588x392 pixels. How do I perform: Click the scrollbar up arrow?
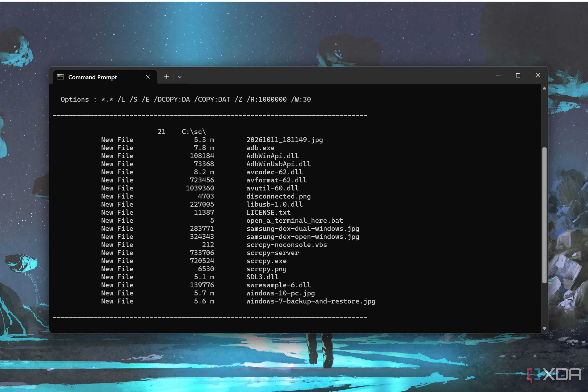point(544,88)
